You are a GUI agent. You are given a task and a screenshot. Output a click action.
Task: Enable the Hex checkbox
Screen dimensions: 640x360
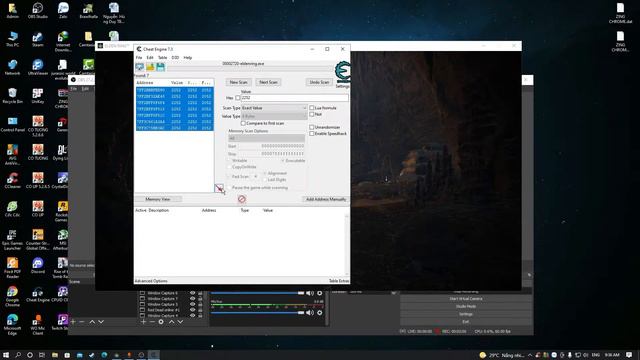[x=238, y=98]
